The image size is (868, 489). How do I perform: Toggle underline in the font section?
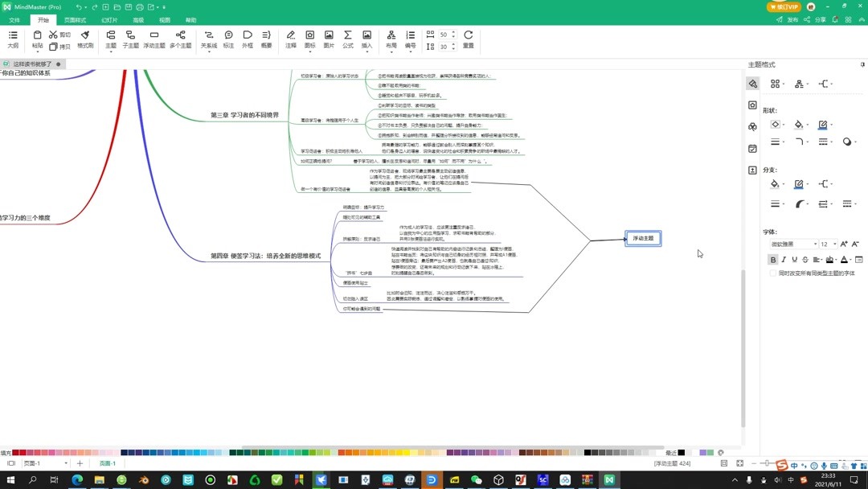794,260
